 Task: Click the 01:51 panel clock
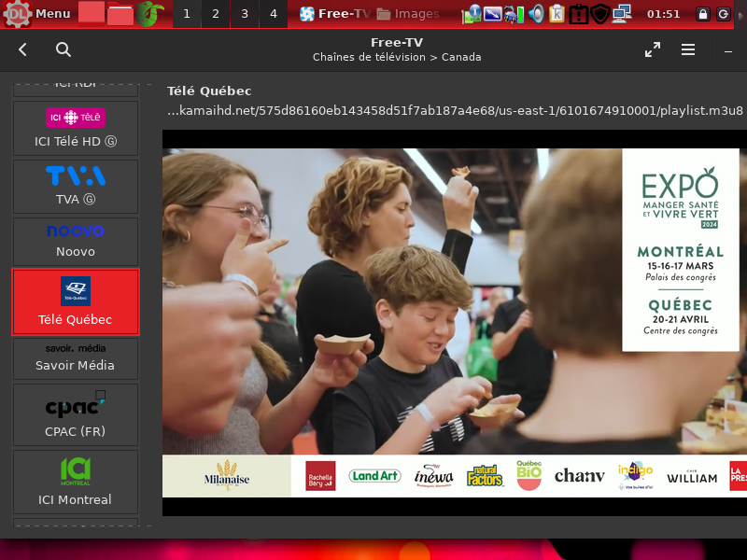(x=663, y=14)
